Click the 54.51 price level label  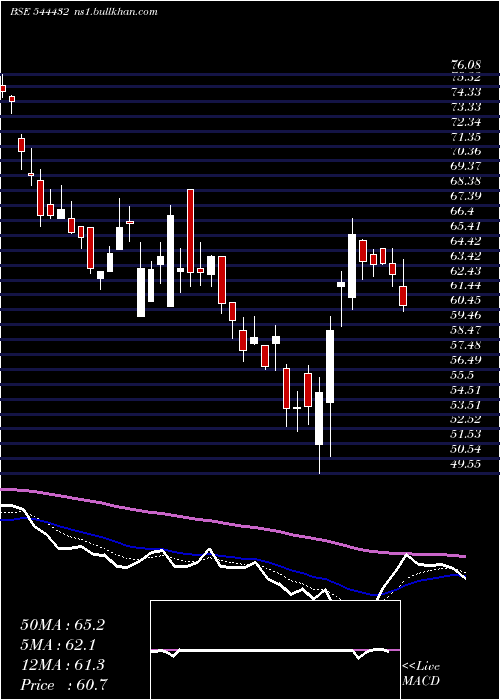[x=466, y=389]
